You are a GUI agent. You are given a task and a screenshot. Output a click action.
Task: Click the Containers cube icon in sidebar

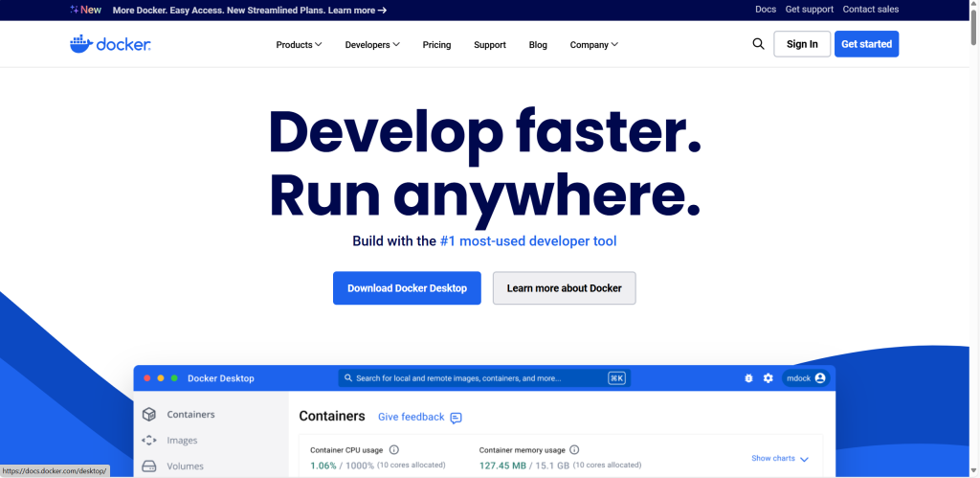click(149, 415)
